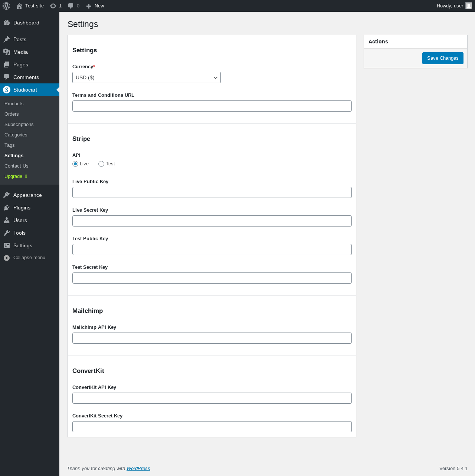Viewport: 475px width, 476px height.
Task: Open Media library icon in sidebar
Action: pos(7,52)
